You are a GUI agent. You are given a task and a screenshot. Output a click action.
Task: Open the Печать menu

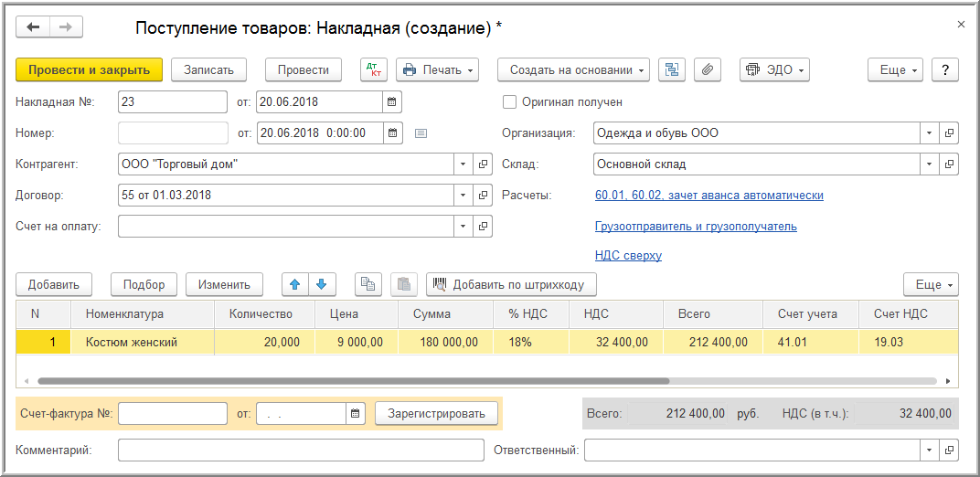coord(438,69)
